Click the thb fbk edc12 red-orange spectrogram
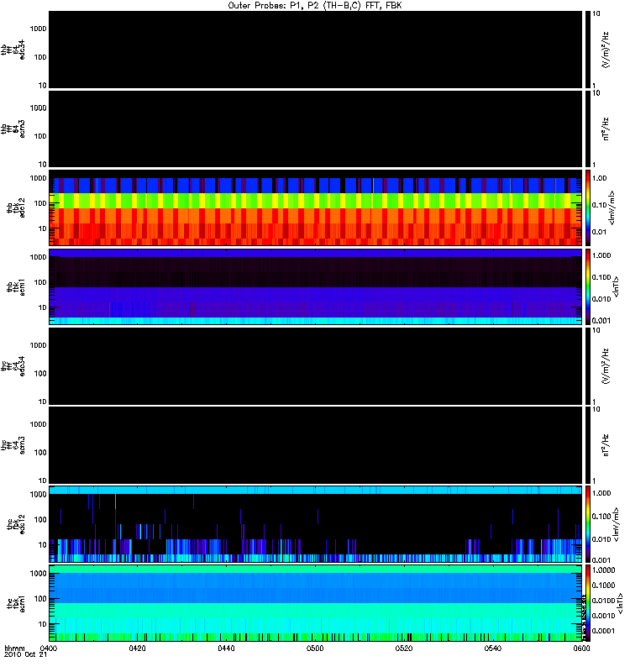 coord(316,207)
